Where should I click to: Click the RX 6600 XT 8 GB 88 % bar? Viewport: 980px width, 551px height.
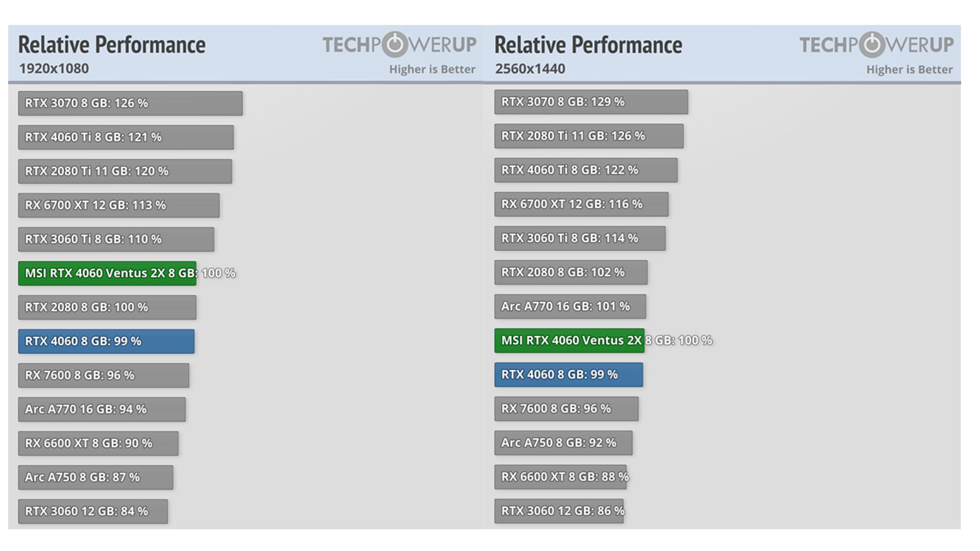coord(560,477)
